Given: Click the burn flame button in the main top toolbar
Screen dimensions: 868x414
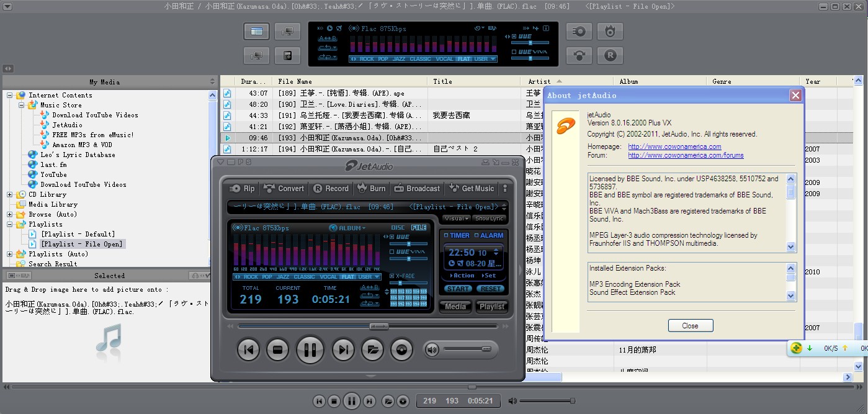Looking at the screenshot, I should 610,31.
